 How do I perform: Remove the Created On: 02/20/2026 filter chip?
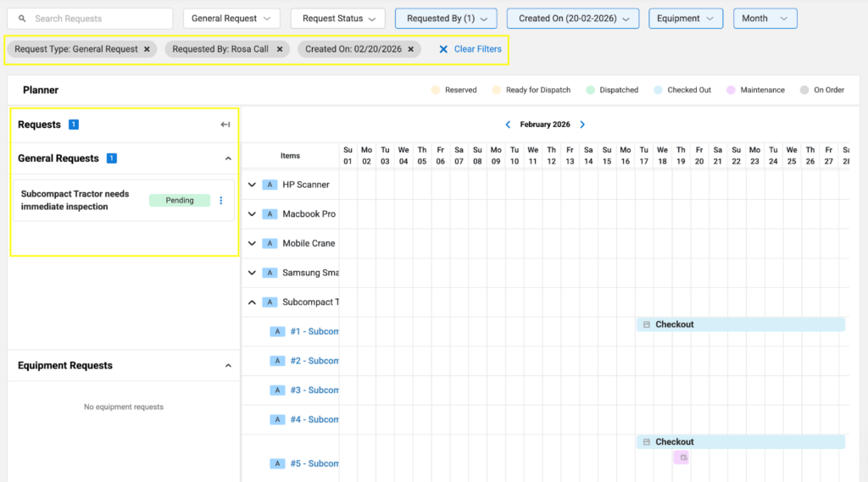tap(411, 49)
